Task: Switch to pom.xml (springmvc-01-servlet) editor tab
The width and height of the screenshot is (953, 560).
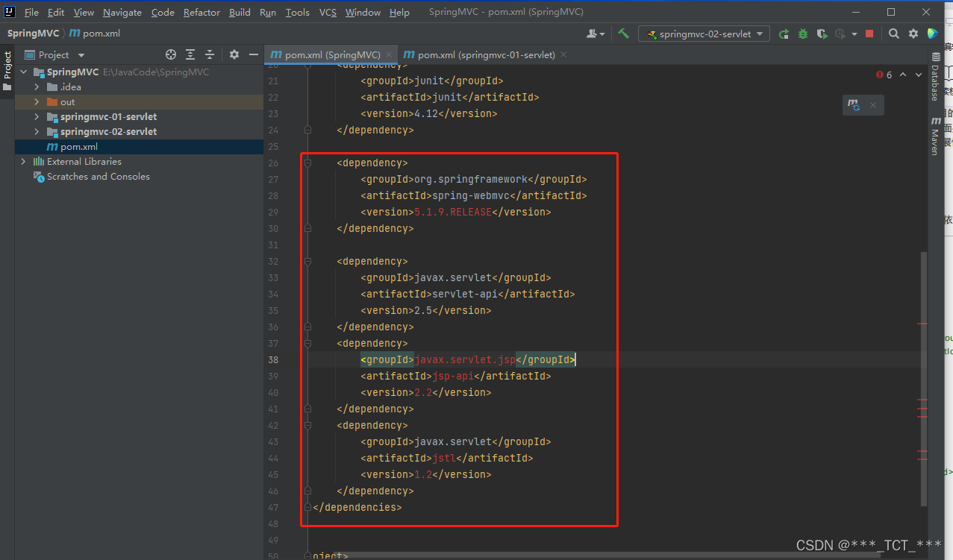Action: [x=487, y=54]
